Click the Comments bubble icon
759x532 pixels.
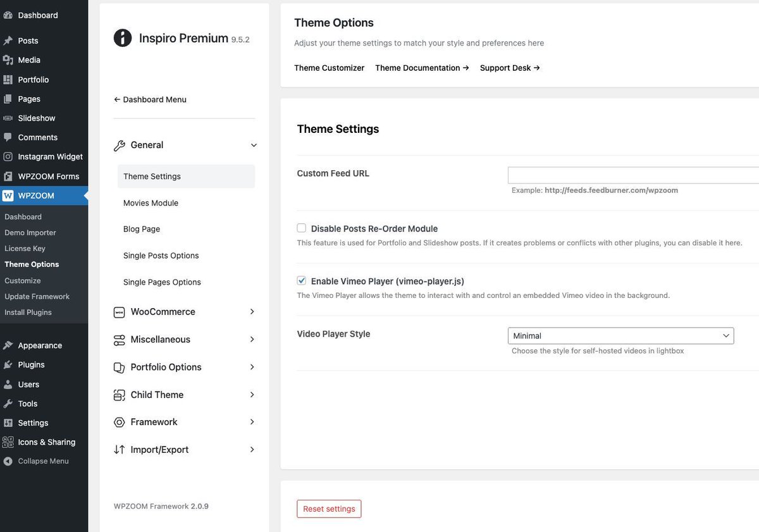click(8, 137)
